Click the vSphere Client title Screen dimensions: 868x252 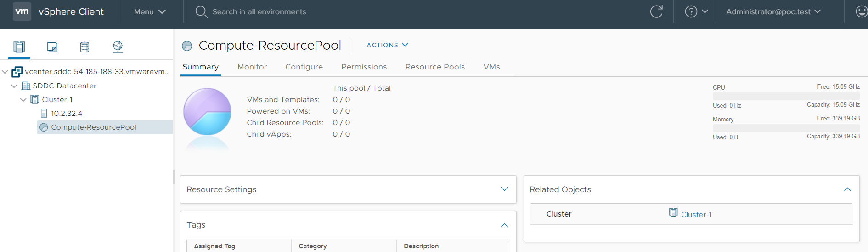tap(71, 11)
